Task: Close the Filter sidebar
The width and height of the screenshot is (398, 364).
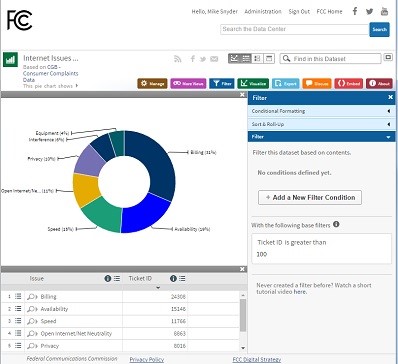Action: (x=390, y=97)
